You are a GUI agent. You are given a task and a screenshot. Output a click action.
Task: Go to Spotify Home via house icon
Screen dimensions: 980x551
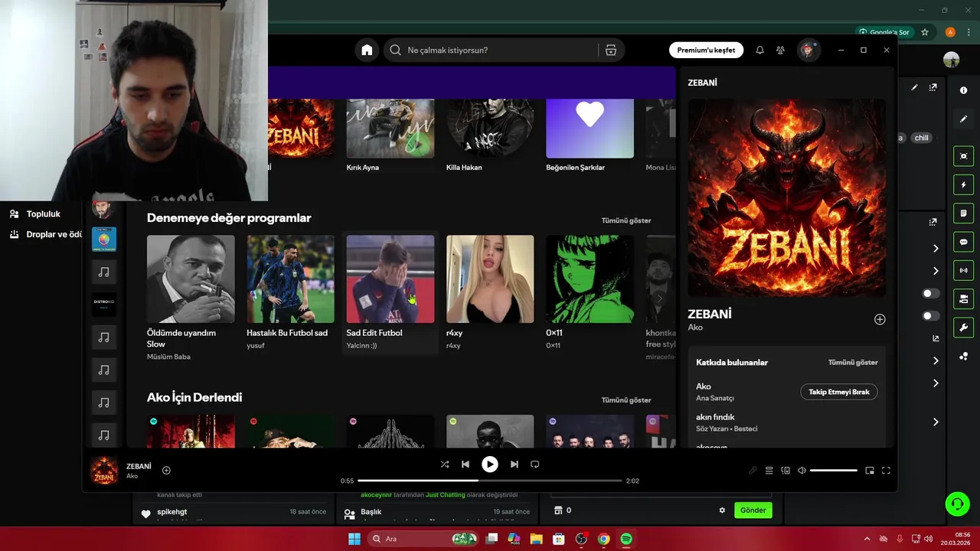[367, 50]
